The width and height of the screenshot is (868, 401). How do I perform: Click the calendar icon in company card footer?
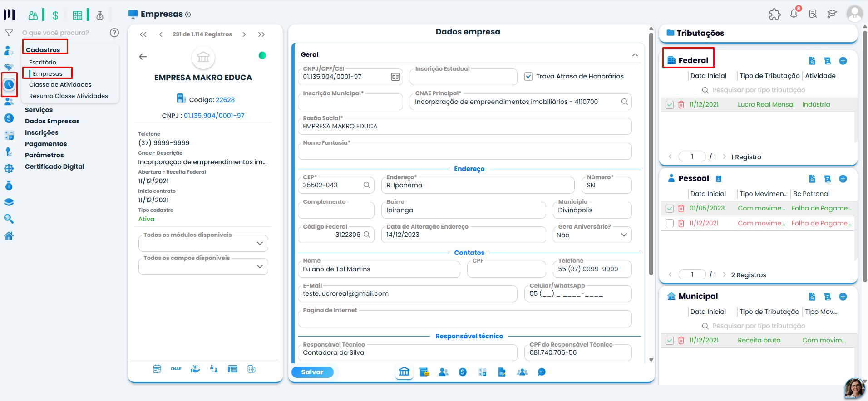click(x=157, y=369)
